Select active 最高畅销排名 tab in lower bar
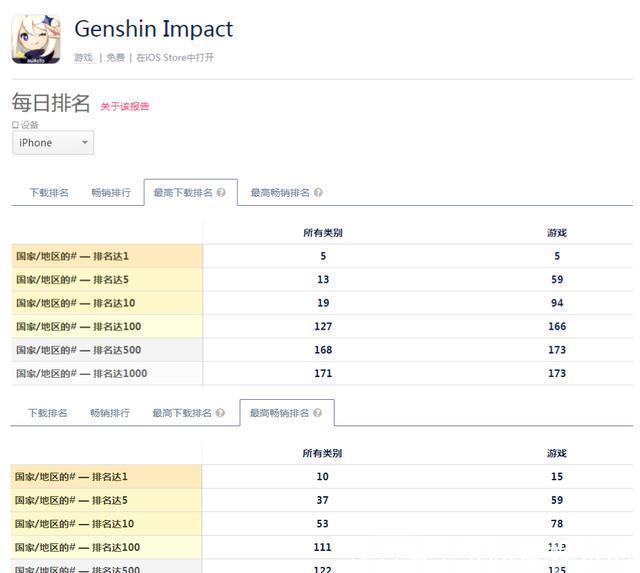 [287, 413]
